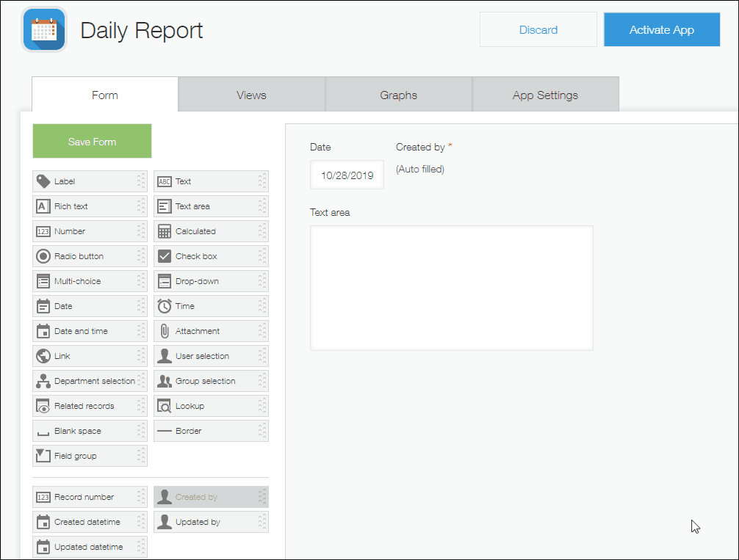
Task: Select the Blank space element
Action: click(x=90, y=431)
